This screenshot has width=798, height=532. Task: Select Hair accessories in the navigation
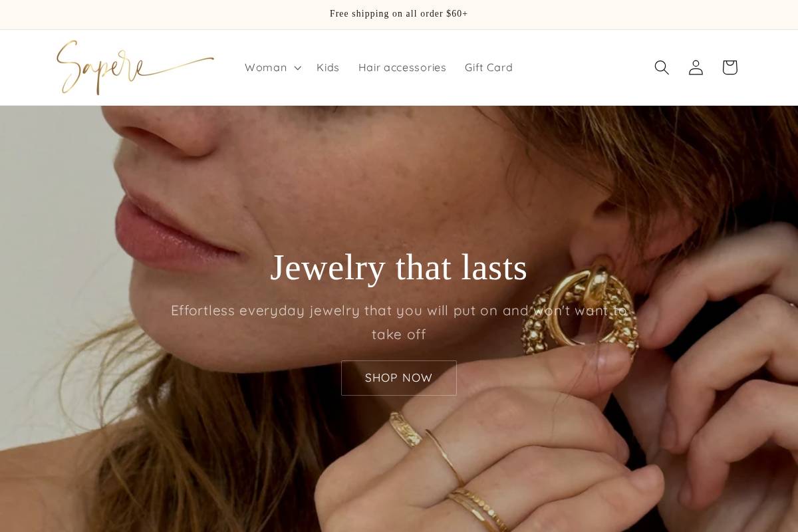402,67
